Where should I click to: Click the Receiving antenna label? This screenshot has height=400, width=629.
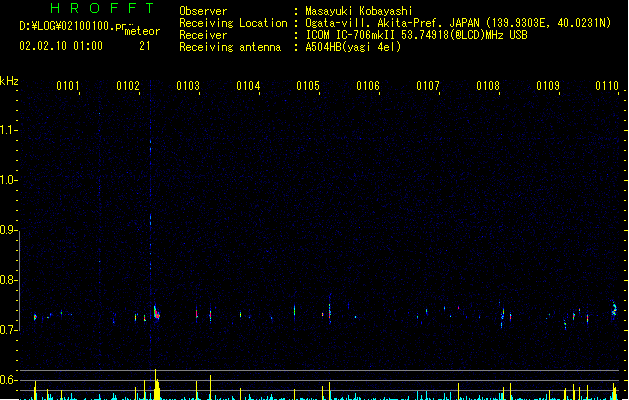pyautogui.click(x=230, y=47)
